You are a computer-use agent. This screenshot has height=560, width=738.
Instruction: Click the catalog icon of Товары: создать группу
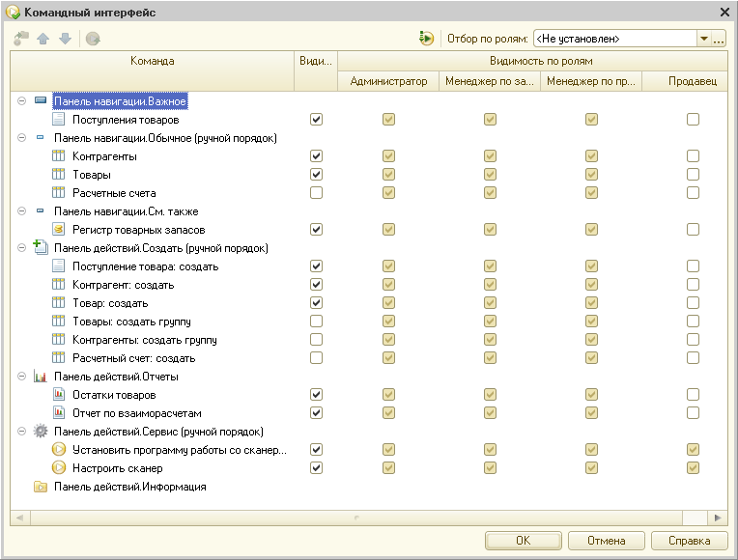(x=58, y=321)
